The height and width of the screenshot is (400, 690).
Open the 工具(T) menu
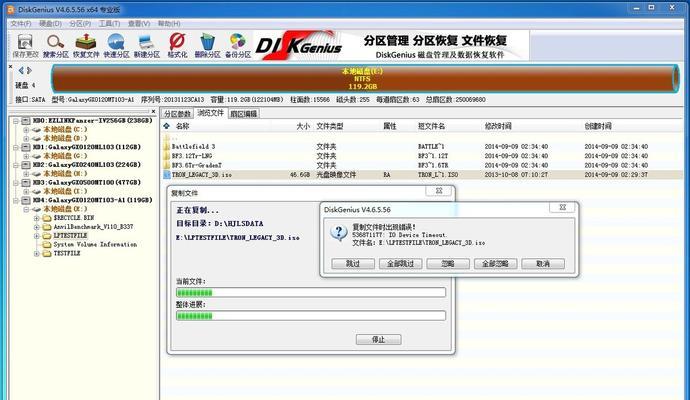tap(109, 23)
